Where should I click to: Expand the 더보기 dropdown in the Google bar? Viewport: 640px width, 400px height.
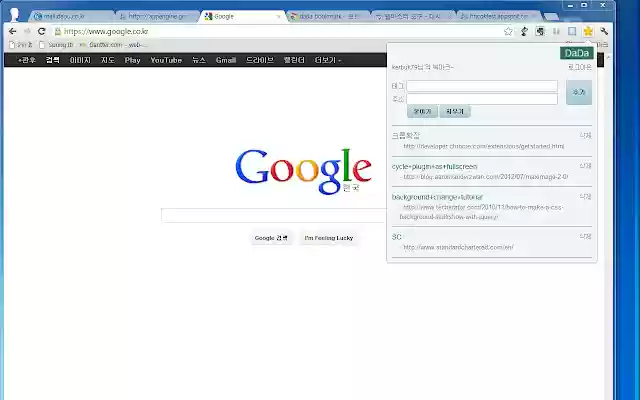[x=328, y=60]
